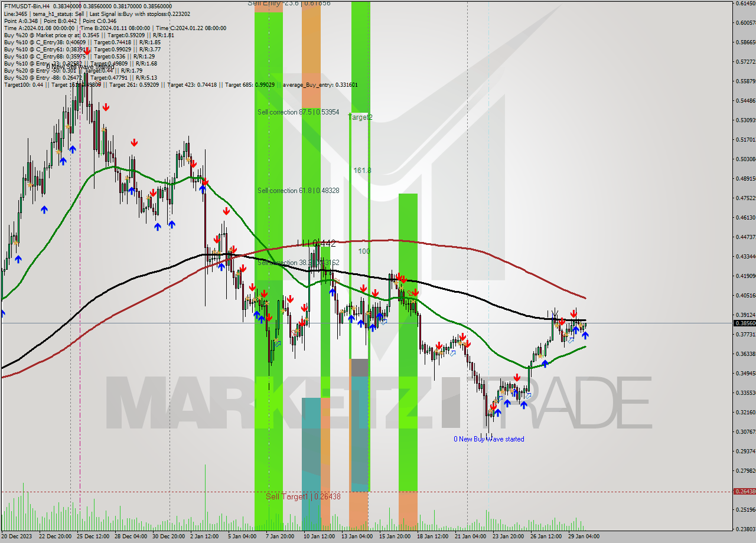Click the '23 Jan 20:00' time label
Image resolution: width=756 pixels, height=543 pixels.
(x=508, y=537)
